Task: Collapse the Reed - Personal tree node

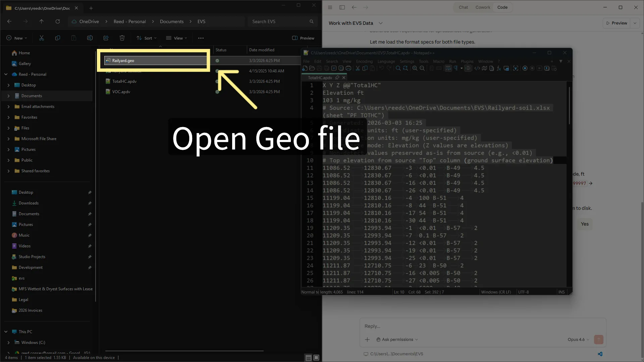Action: pos(6,74)
